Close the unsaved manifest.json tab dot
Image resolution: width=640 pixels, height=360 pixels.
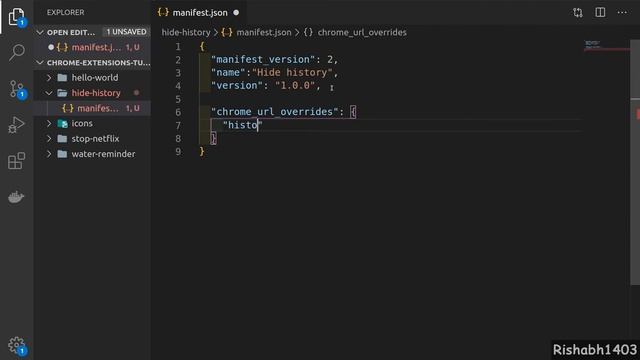(x=236, y=13)
